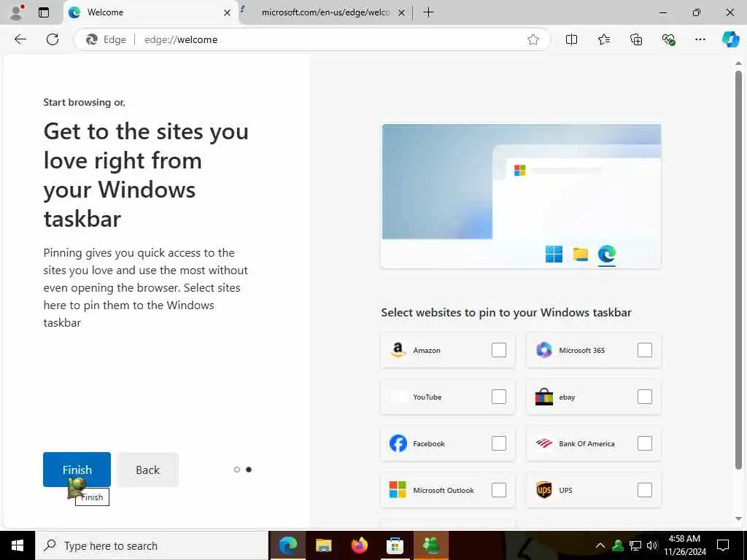Add this page to favorites star
Viewport: 747px width, 560px height.
click(533, 39)
